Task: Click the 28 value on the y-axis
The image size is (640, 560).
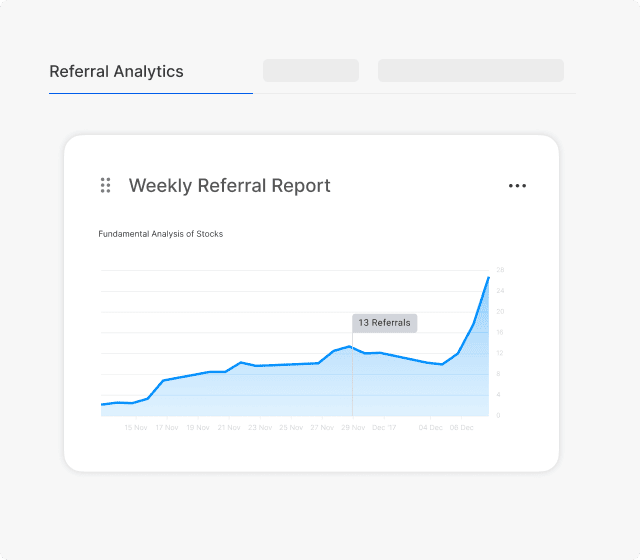Action: 500,270
